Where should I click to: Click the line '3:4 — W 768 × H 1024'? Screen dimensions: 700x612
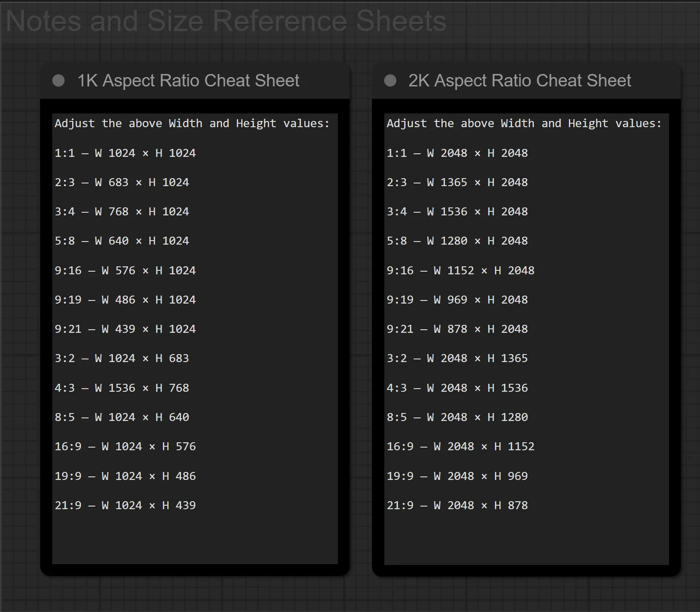pos(122,212)
